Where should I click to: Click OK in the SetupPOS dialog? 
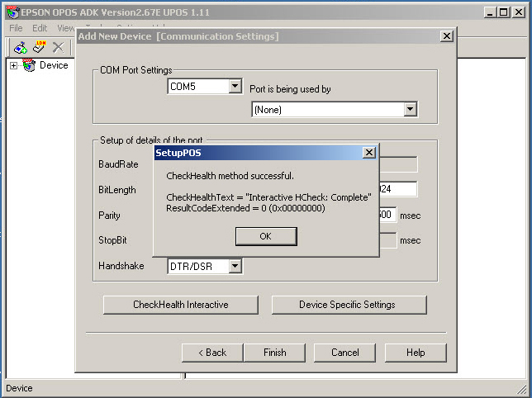click(266, 236)
